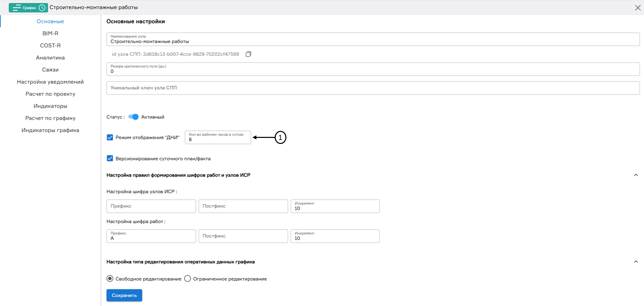Switch to the COST-R tab

pyautogui.click(x=50, y=45)
